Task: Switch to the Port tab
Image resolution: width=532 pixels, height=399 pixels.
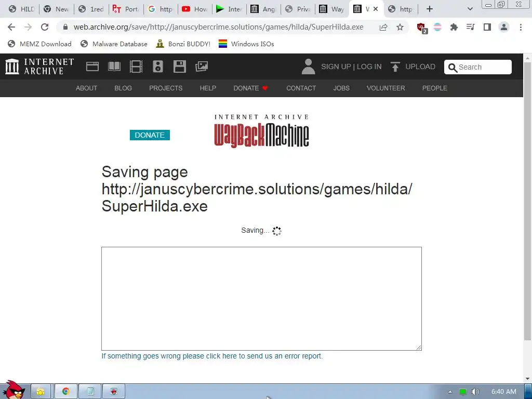Action: coord(126,9)
